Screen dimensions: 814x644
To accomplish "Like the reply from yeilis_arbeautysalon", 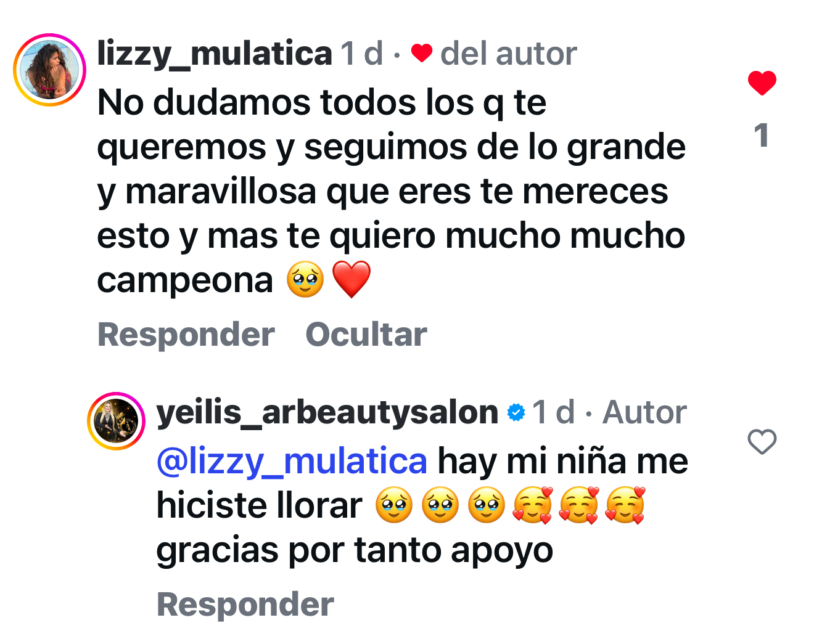I will coord(762,442).
